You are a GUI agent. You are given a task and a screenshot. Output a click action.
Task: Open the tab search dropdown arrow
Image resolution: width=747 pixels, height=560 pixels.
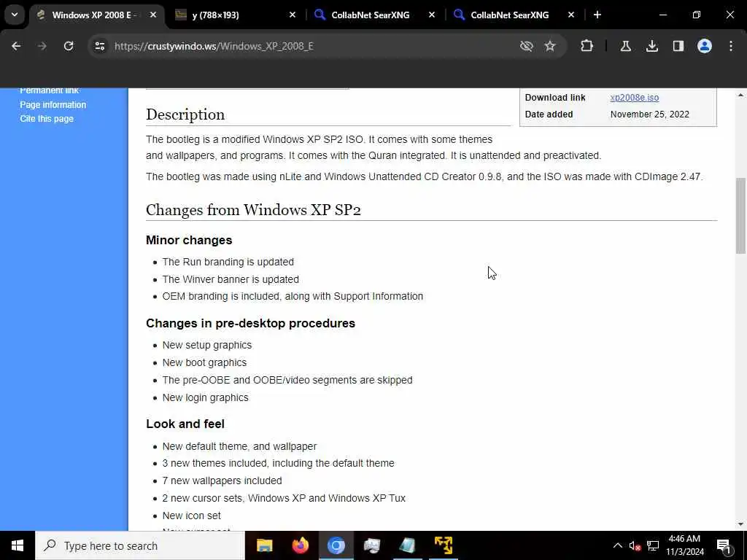click(15, 15)
